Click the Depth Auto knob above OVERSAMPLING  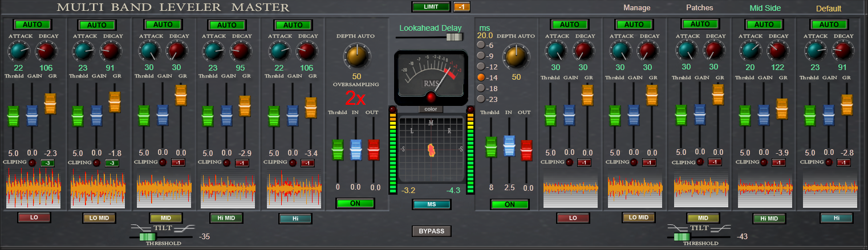coord(356,57)
